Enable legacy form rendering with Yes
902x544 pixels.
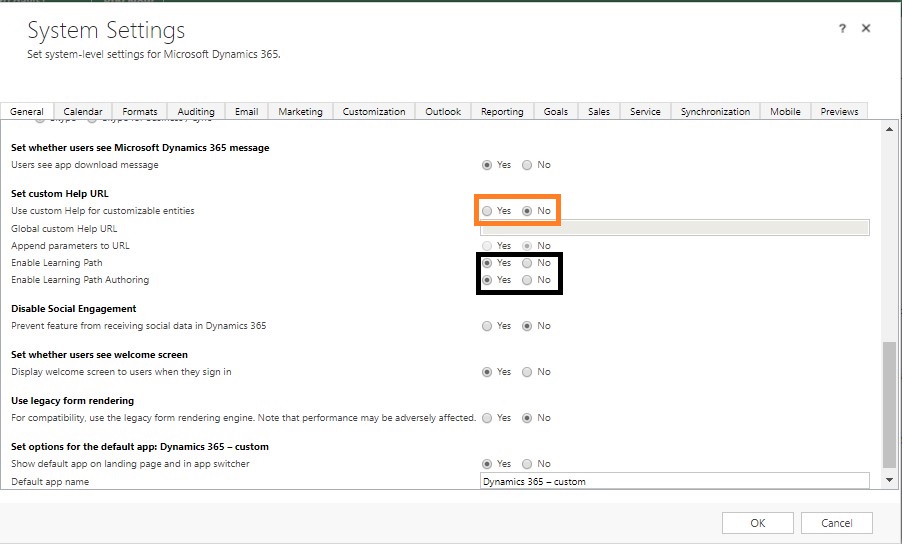click(x=487, y=418)
